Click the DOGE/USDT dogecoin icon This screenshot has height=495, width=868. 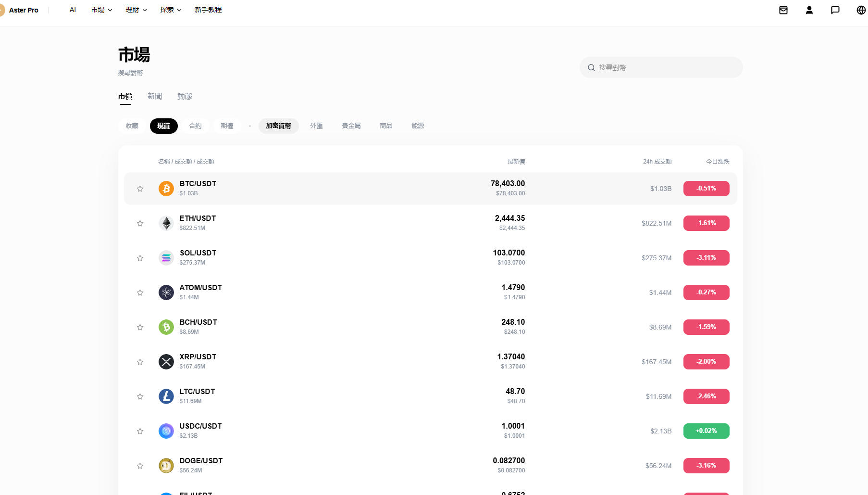166,466
